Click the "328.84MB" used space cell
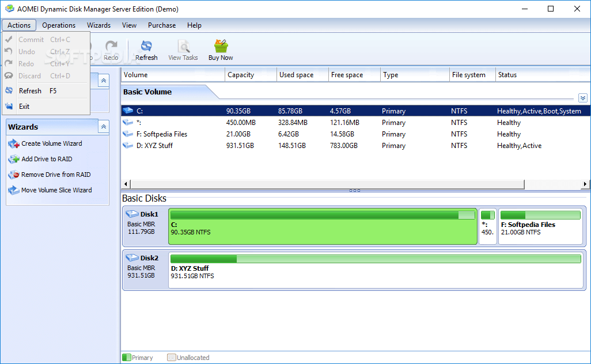 pyautogui.click(x=293, y=123)
